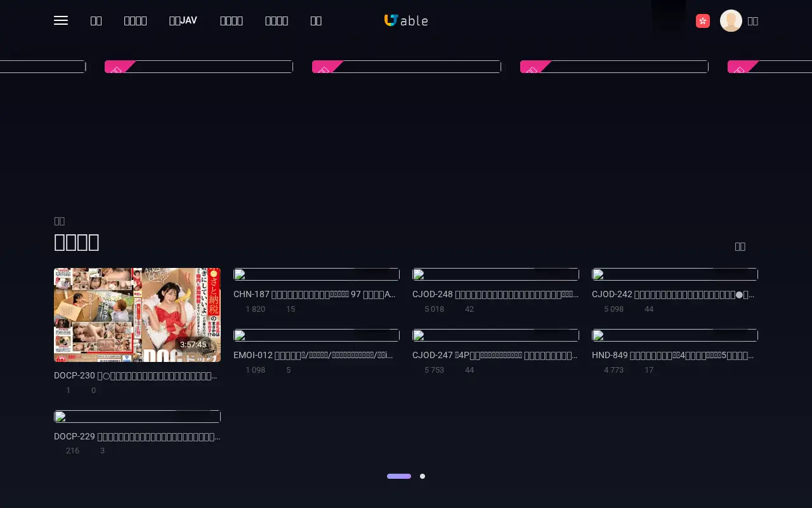Click the 3:57:45 duration badge
812x508 pixels.
coord(193,345)
